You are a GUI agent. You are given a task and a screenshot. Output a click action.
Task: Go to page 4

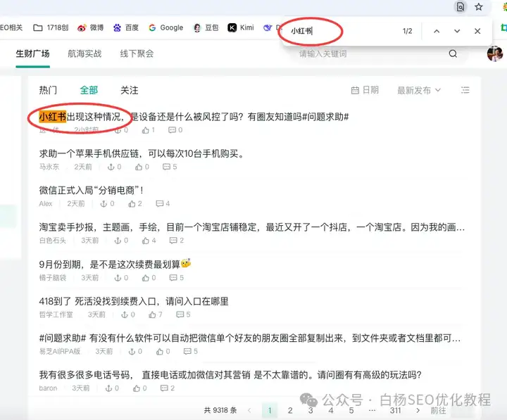coord(331,411)
